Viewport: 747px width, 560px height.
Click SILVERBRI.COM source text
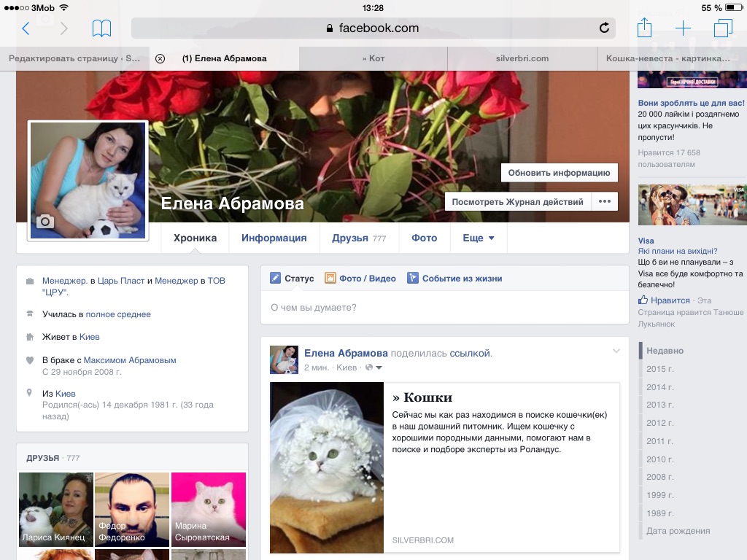(x=422, y=540)
